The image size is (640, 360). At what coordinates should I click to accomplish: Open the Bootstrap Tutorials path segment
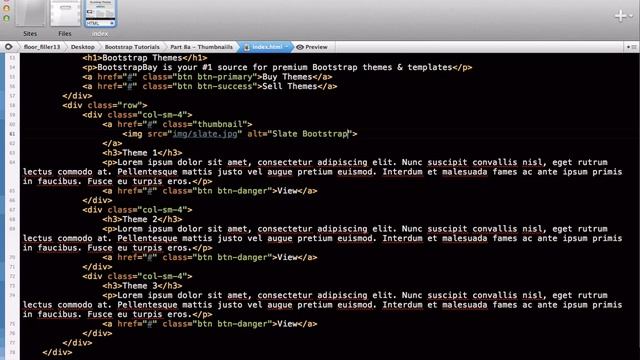pos(132,47)
